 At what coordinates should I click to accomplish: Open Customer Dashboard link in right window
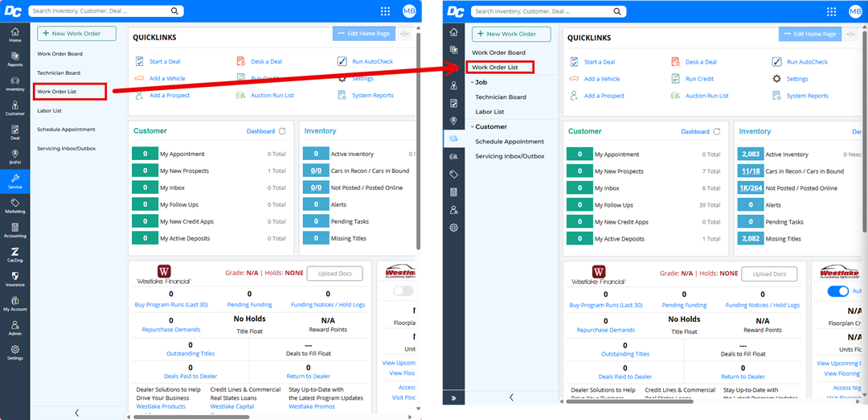click(x=695, y=132)
